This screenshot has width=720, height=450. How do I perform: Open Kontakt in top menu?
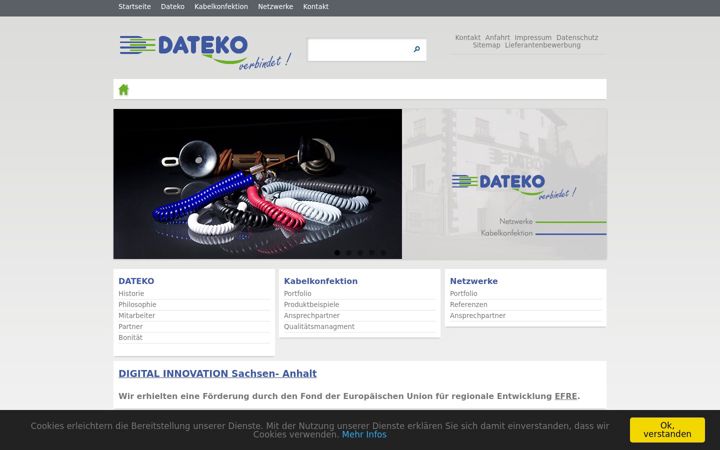pos(316,7)
